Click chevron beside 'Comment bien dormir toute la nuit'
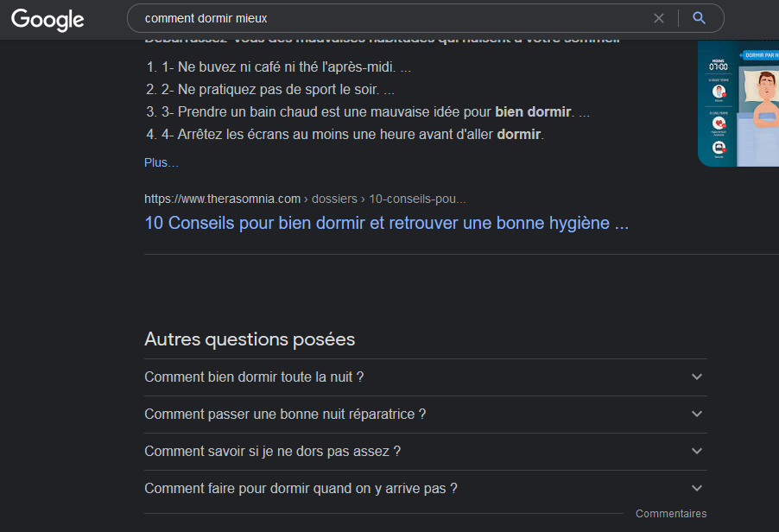Image resolution: width=779 pixels, height=532 pixels. [697, 377]
